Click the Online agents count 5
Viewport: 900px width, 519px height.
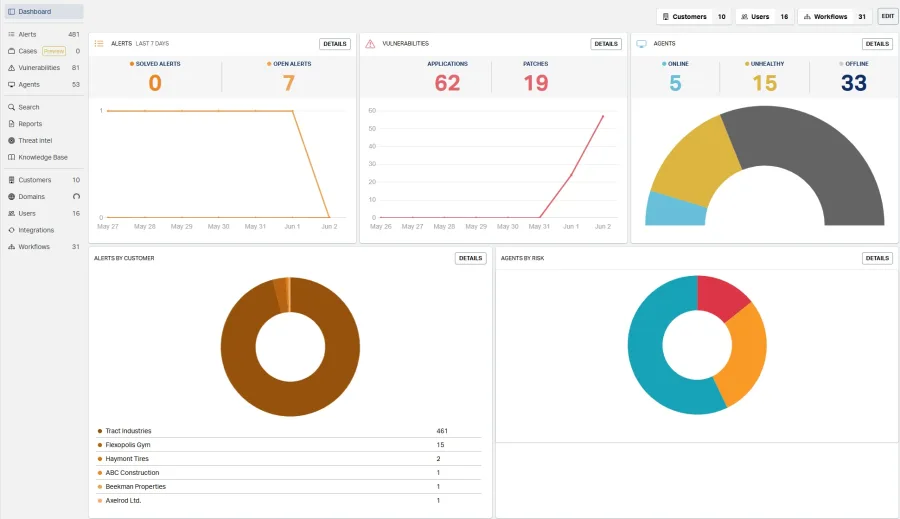click(675, 83)
